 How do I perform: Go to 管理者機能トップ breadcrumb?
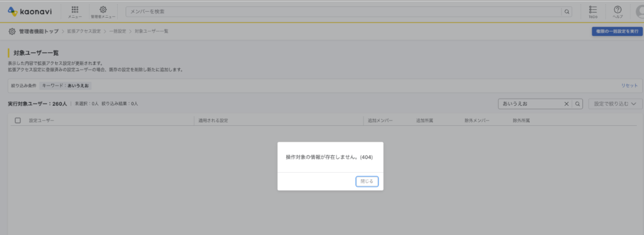coord(38,31)
